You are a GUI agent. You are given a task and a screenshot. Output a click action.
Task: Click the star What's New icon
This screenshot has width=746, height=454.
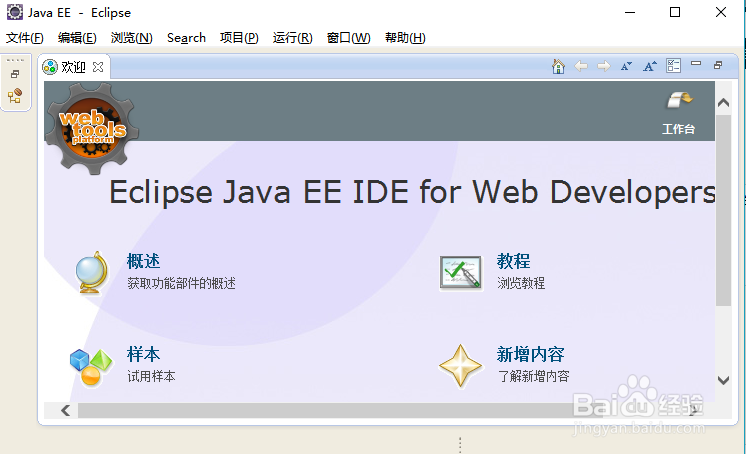[460, 365]
